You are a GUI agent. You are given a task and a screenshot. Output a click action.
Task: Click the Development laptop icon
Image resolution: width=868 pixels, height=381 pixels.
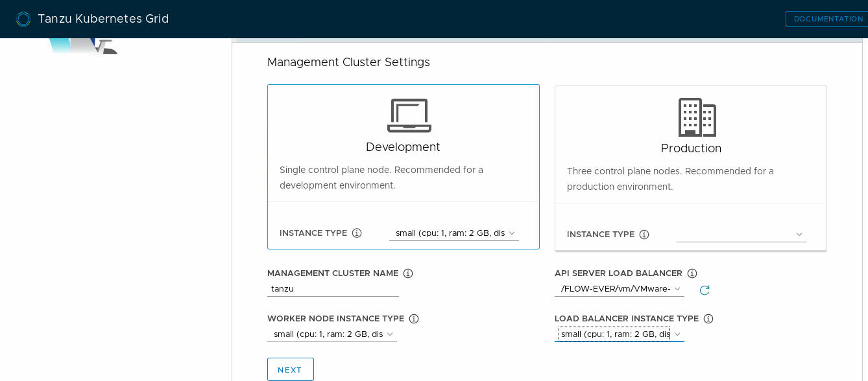(x=409, y=115)
